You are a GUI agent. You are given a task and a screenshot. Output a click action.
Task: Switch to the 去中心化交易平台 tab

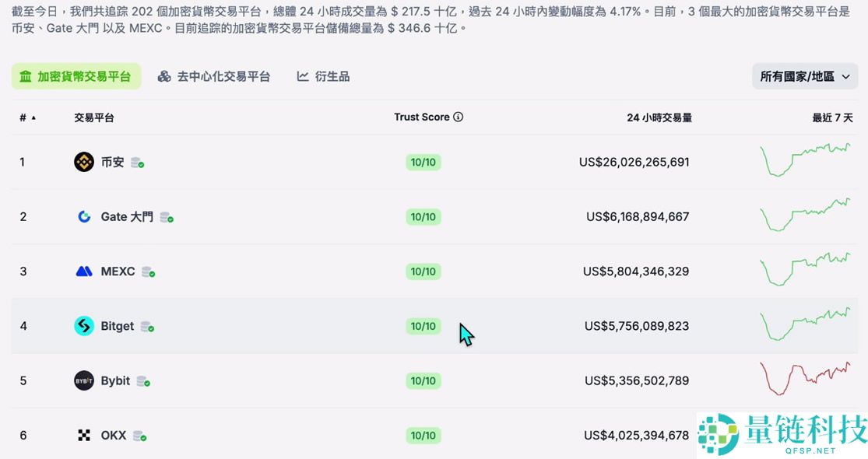(x=214, y=76)
